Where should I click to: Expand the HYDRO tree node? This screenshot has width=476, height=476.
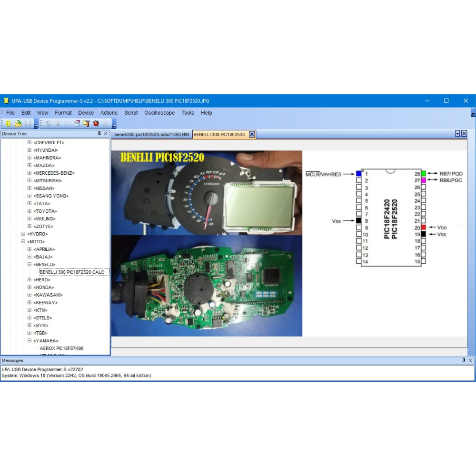(x=23, y=234)
